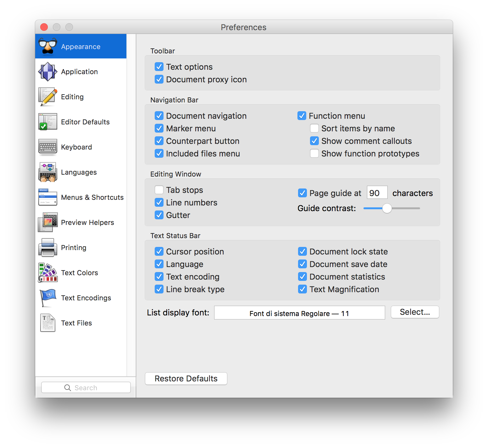Toggle the Document proxy icon checkbox
Viewport: 488px width, 448px height.
coord(159,79)
